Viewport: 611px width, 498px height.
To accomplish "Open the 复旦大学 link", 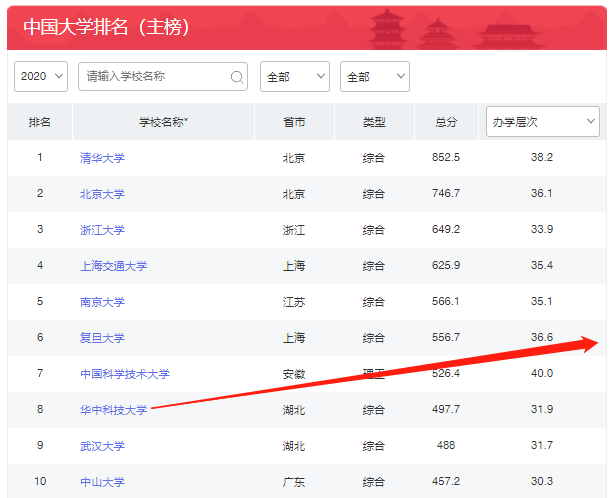I will pos(102,337).
